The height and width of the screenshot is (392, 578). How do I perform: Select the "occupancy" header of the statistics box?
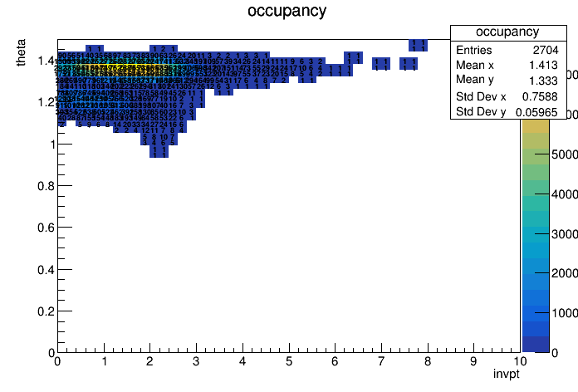click(x=507, y=32)
